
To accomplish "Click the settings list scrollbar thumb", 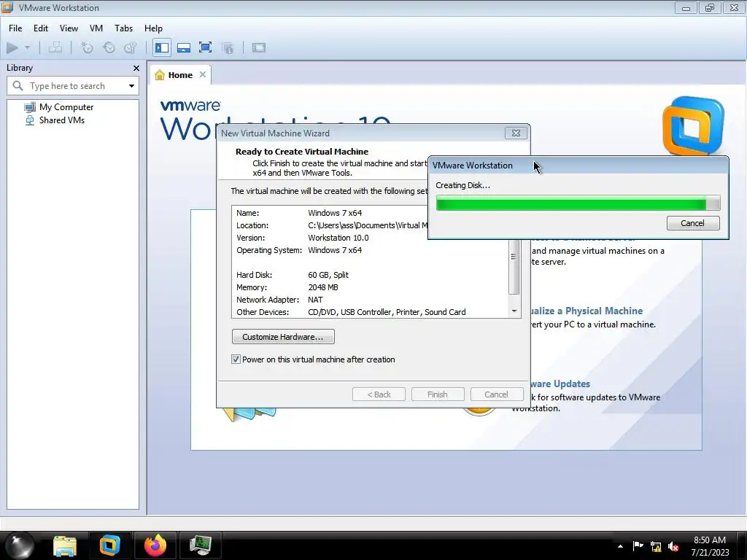I will (514, 267).
